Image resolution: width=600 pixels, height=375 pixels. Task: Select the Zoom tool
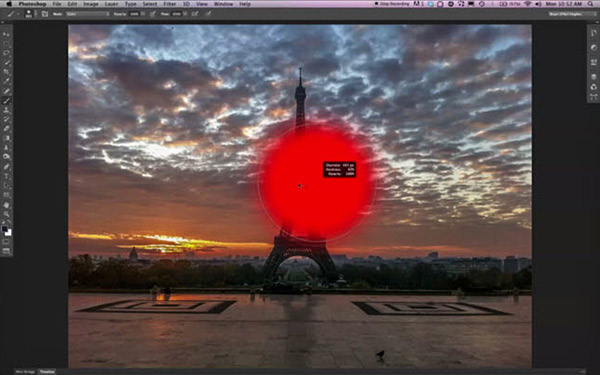(x=7, y=214)
